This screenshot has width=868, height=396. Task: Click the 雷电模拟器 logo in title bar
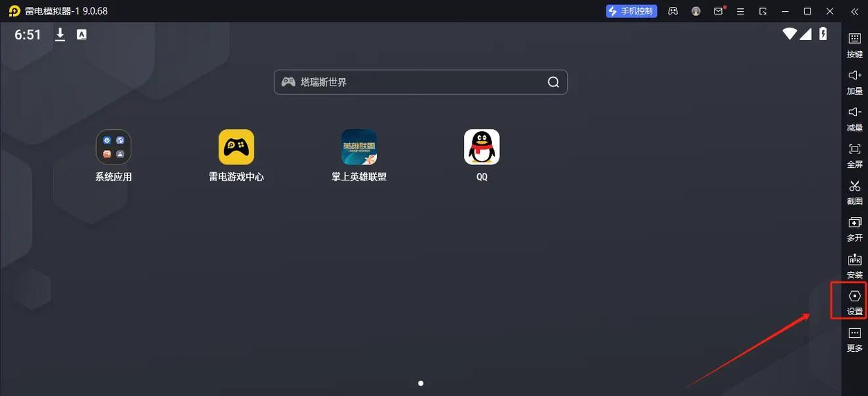point(15,11)
